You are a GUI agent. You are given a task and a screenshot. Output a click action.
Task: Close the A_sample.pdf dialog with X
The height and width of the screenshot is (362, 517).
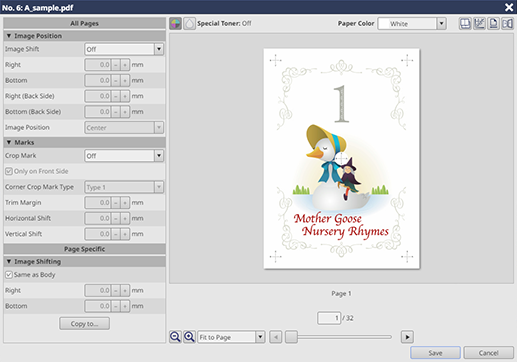[509, 7]
